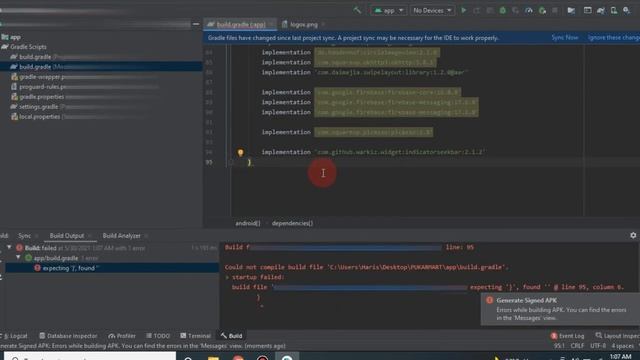The width and height of the screenshot is (640, 360).
Task: Click the 95:1 line-column indicator
Action: tap(559, 346)
